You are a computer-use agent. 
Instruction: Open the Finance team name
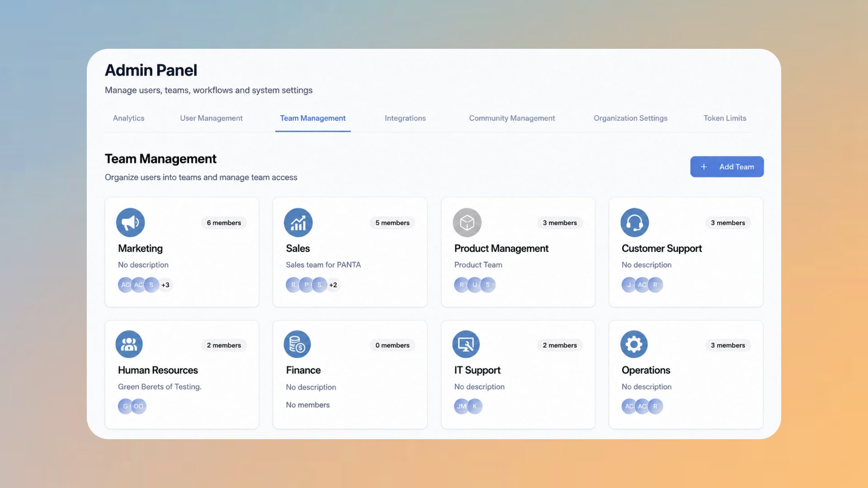click(303, 370)
